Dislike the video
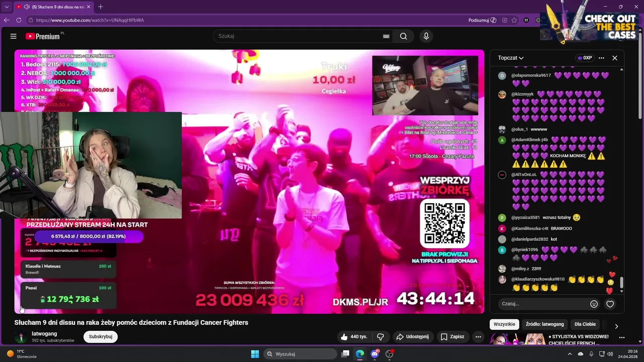The image size is (644, 362). [x=380, y=336]
